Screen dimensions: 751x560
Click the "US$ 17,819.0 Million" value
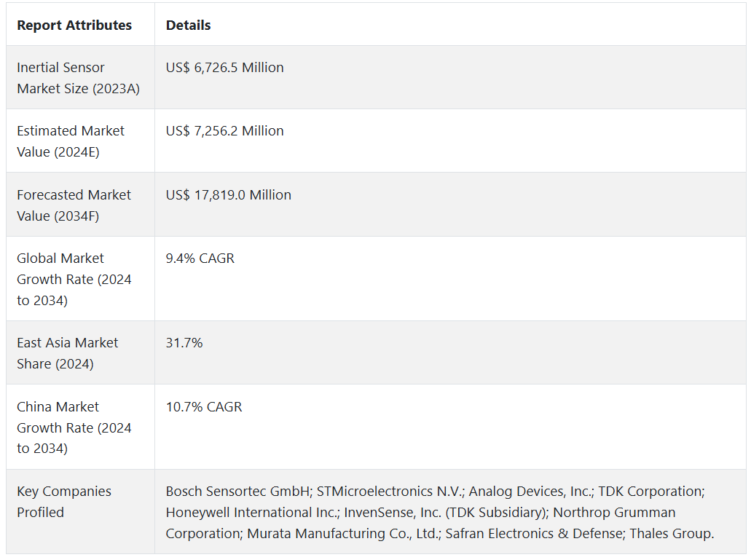pos(228,195)
